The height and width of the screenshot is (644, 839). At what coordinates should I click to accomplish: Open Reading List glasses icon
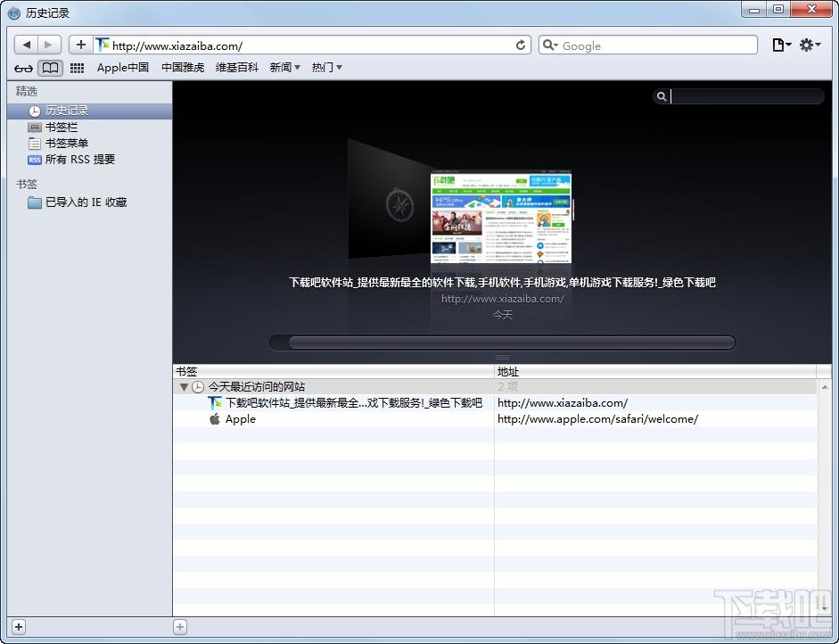coord(23,68)
